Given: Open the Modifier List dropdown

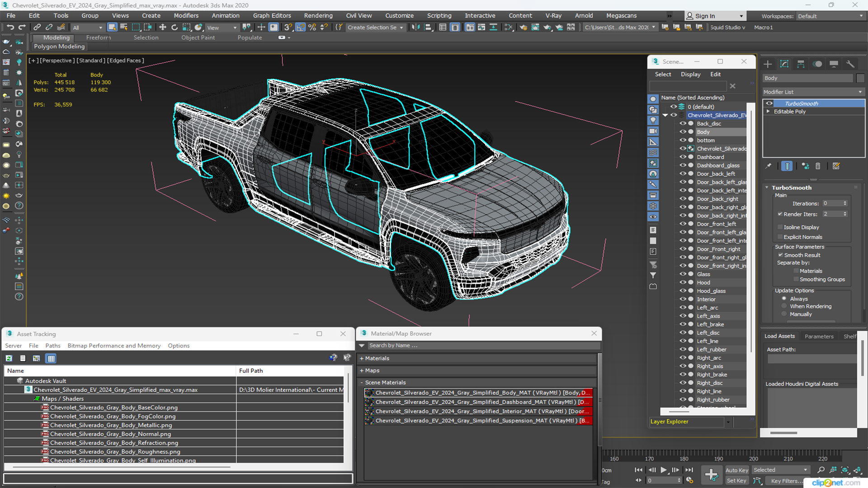Looking at the screenshot, I should 813,92.
